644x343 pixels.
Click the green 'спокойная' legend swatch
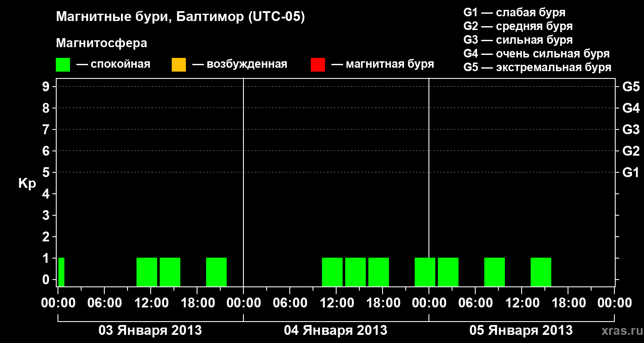[63, 64]
